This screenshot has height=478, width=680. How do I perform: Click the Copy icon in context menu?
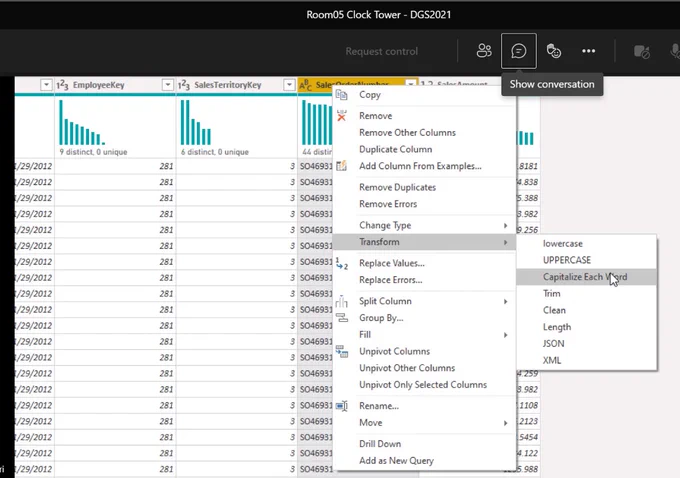[342, 95]
